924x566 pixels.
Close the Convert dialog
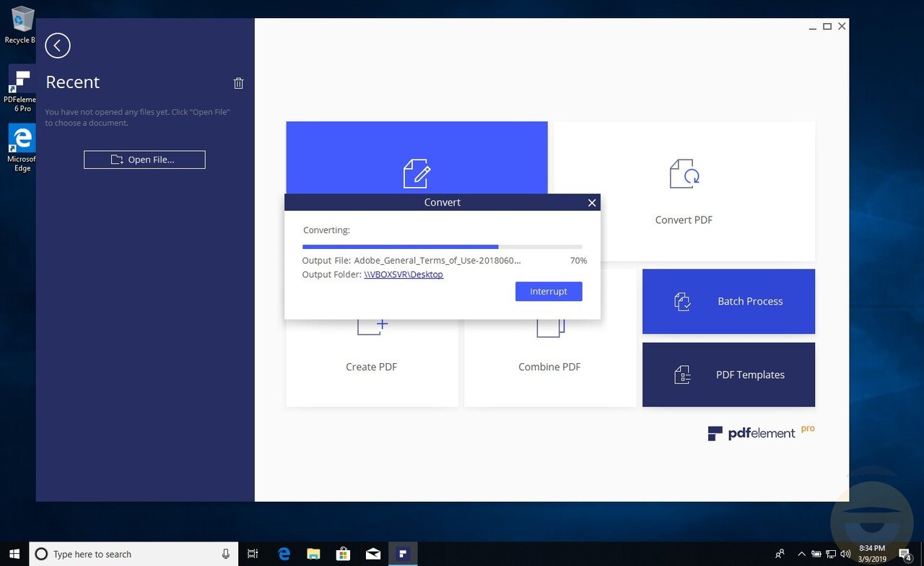592,203
